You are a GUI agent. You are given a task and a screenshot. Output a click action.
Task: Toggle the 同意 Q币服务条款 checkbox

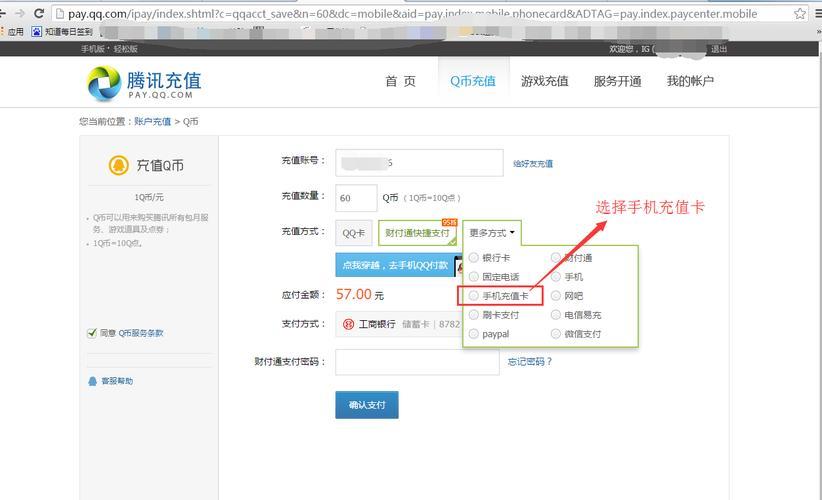tap(92, 333)
